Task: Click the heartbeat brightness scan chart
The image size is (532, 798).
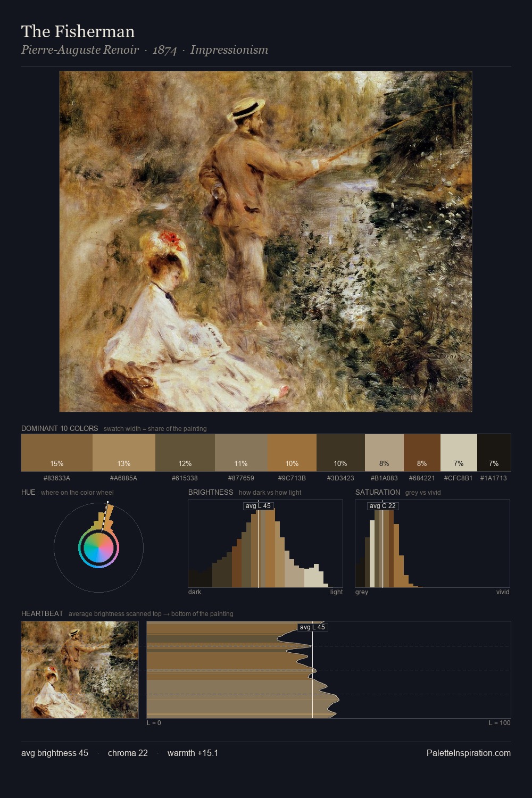Action: pyautogui.click(x=329, y=670)
